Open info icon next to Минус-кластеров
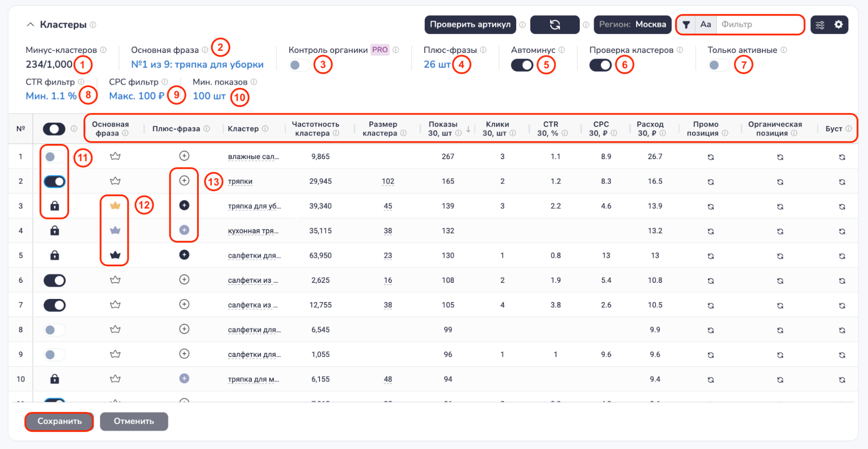Viewport: 868px width, 449px height. 103,50
